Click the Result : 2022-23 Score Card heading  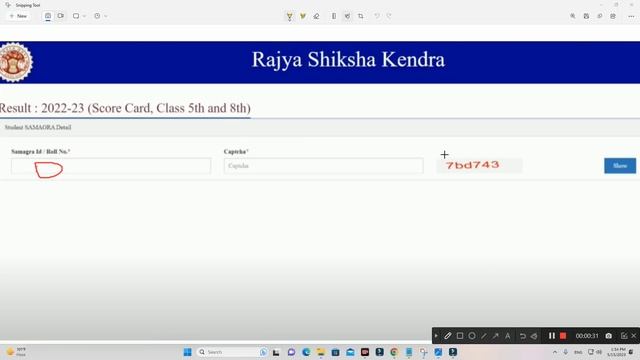point(125,108)
